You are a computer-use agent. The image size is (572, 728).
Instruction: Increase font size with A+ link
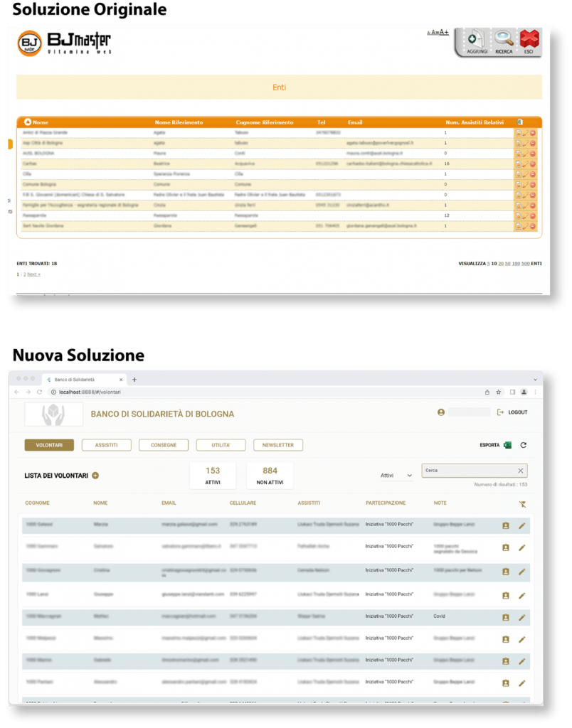click(x=444, y=33)
